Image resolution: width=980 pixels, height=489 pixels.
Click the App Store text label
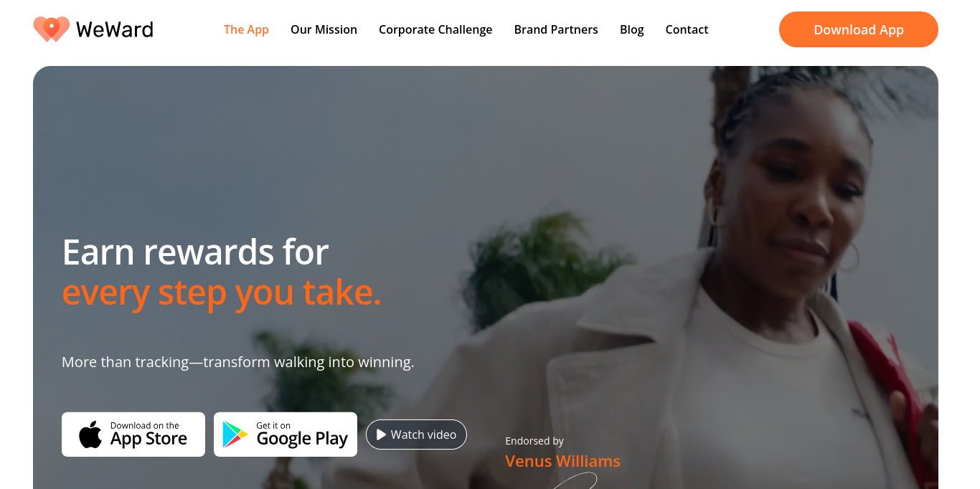149,439
